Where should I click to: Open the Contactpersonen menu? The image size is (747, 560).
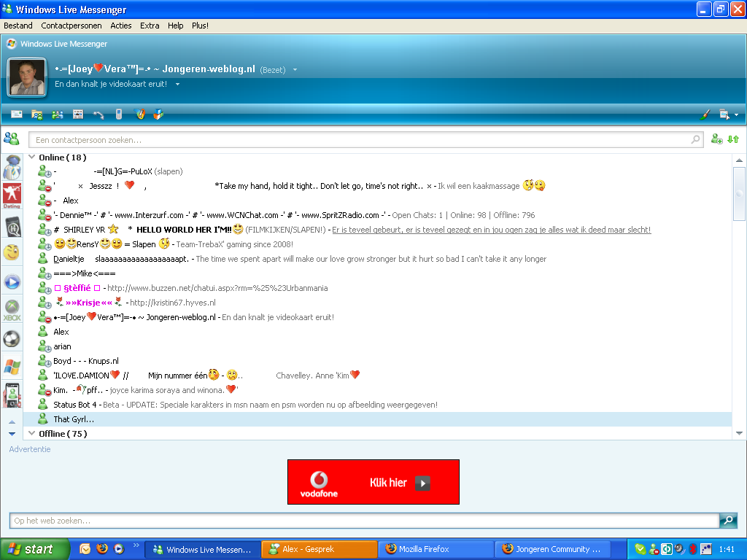pos(71,25)
